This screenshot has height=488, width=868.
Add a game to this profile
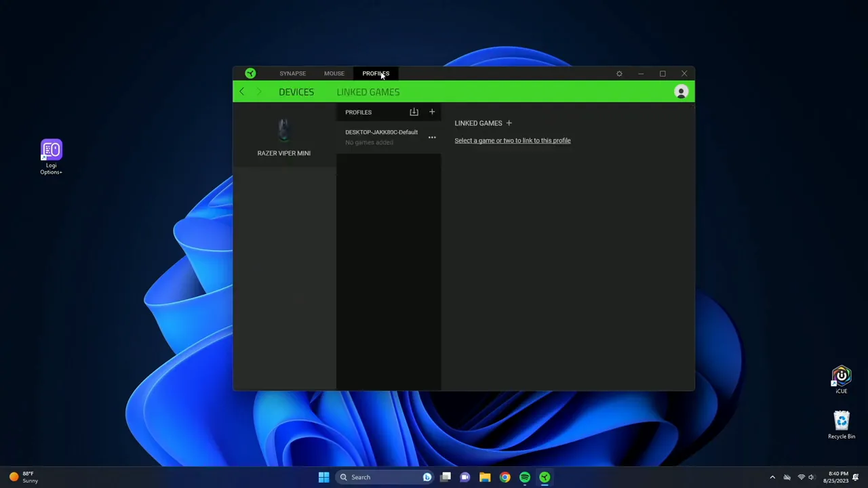pos(509,123)
